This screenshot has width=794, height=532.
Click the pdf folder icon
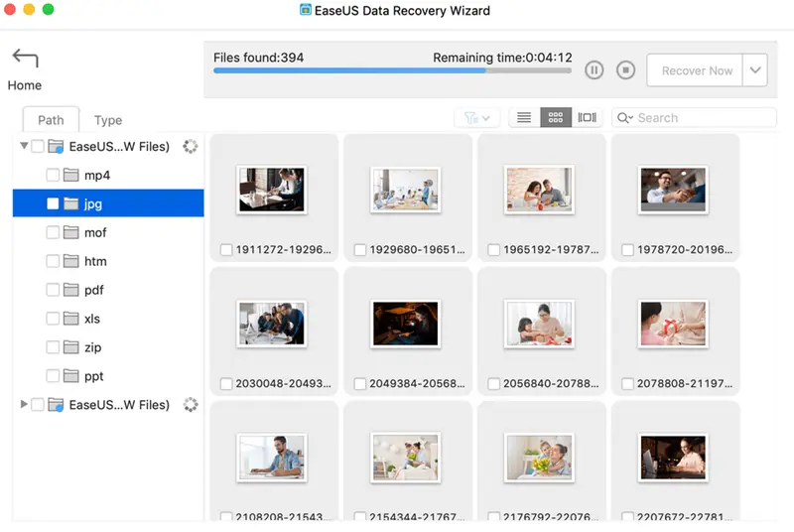pos(70,291)
